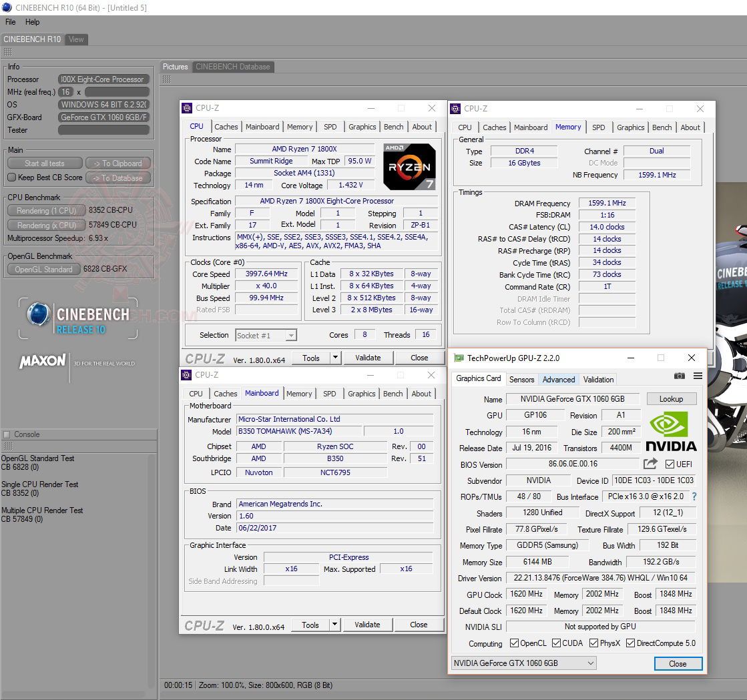Click the Tester input field
The width and height of the screenshot is (747, 700).
[104, 130]
